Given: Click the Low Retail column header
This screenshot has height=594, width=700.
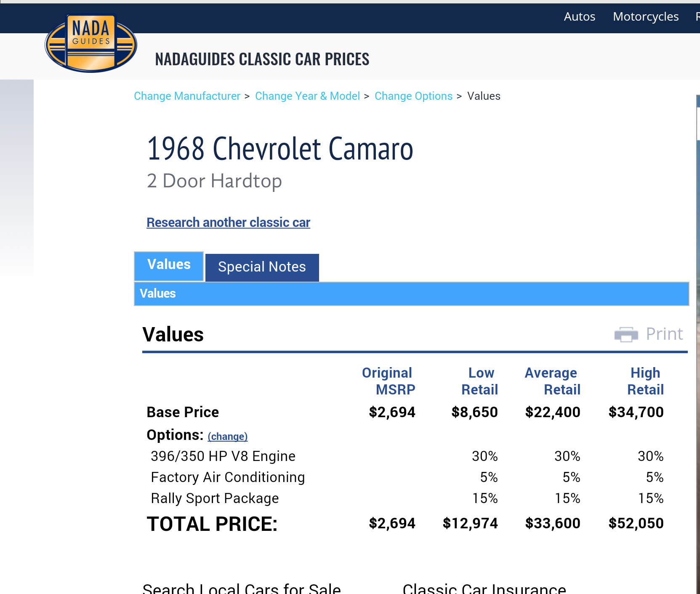Looking at the screenshot, I should (x=480, y=381).
